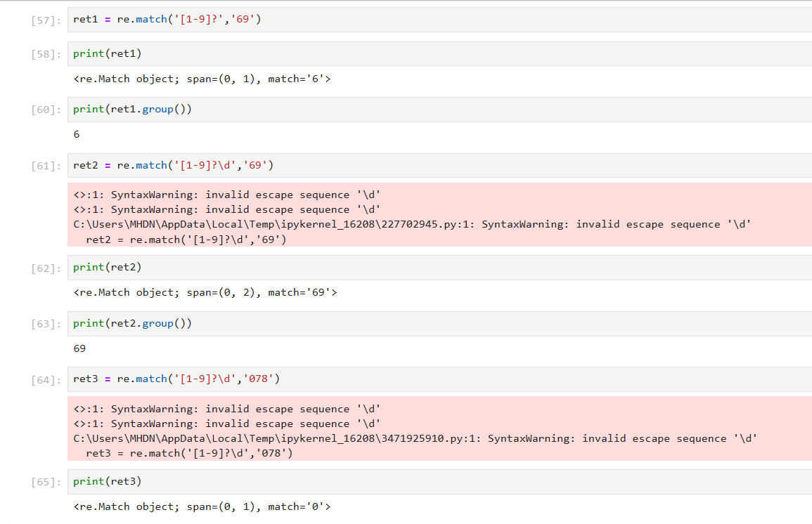Click the output line showing 69
The height and width of the screenshot is (524, 812).
tap(79, 348)
